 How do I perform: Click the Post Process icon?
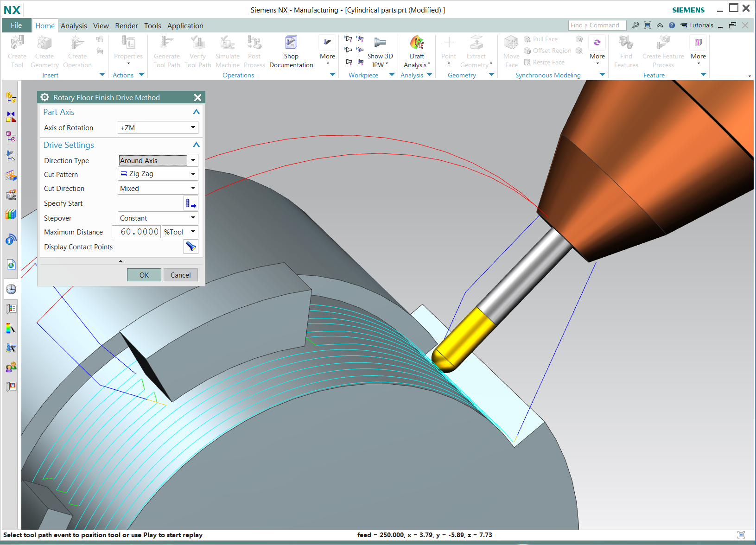254,43
